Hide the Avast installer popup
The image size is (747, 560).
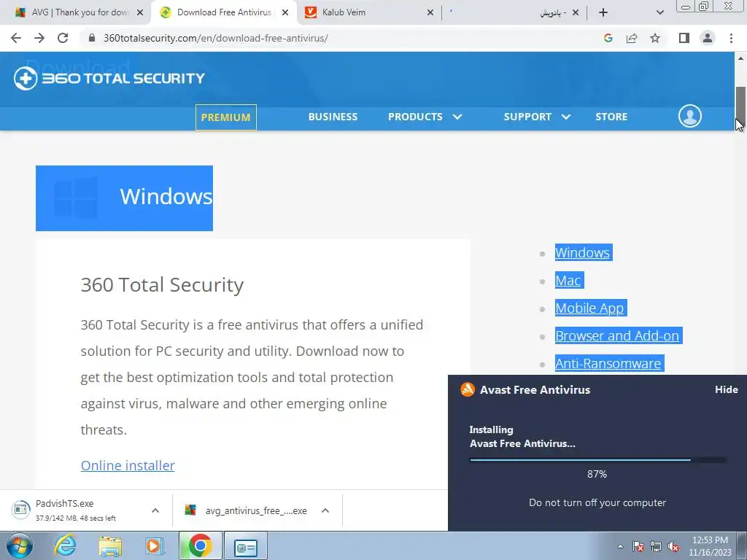pos(726,389)
